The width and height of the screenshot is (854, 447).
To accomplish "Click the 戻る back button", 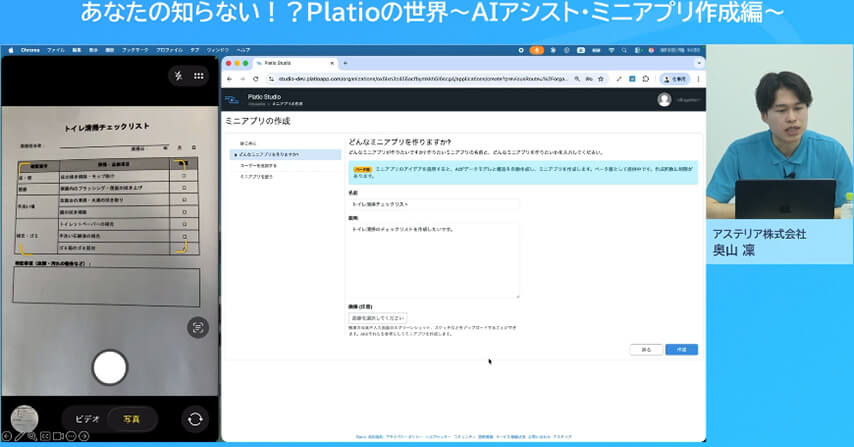I will (x=646, y=349).
